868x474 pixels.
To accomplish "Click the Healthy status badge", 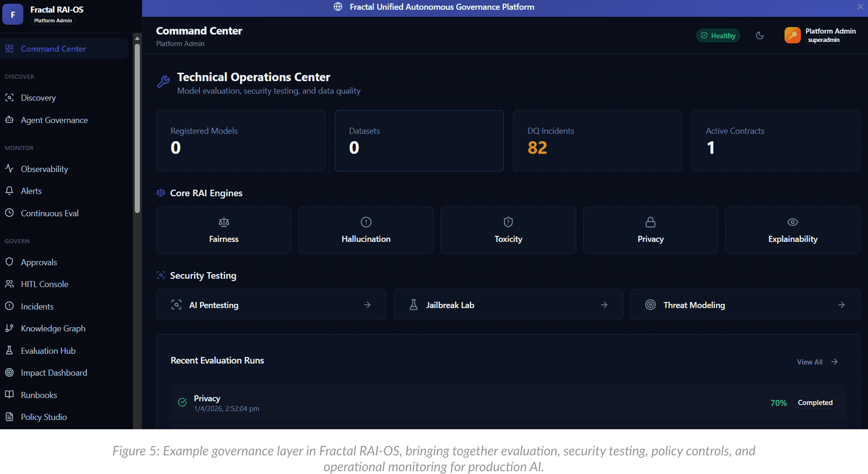I will tap(718, 35).
